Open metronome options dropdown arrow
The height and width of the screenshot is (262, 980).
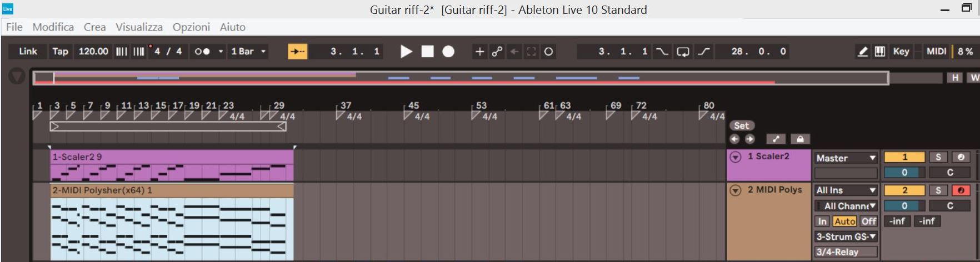point(220,52)
